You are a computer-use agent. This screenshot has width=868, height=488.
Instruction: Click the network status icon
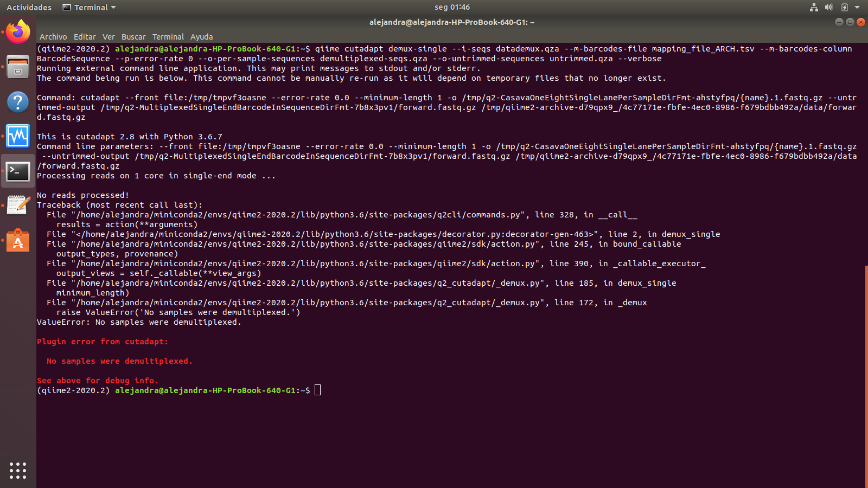814,8
